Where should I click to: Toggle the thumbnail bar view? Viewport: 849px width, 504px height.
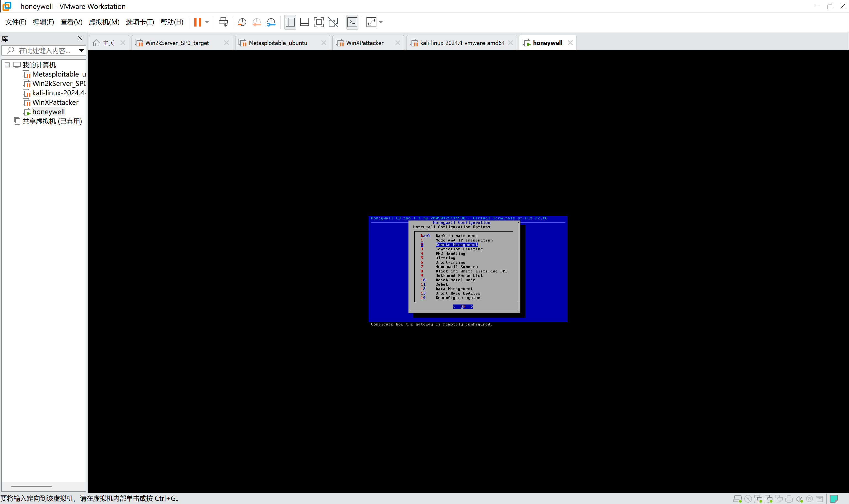(304, 22)
